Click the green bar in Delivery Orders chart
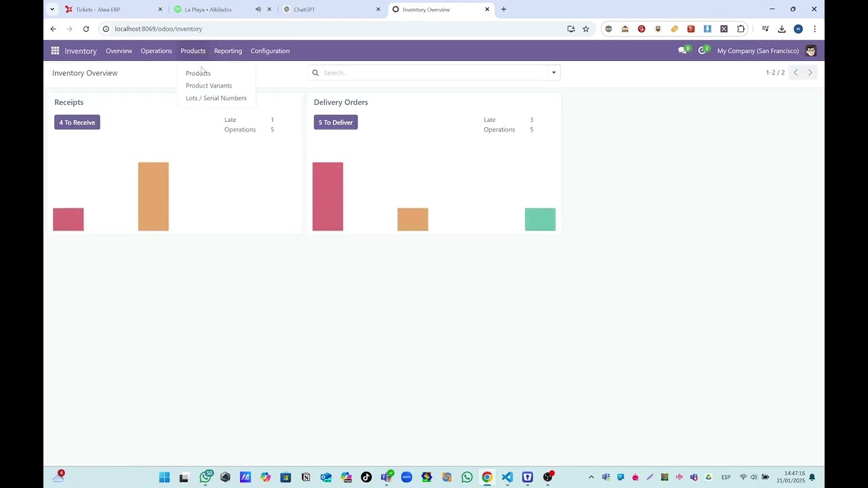Screen dimensions: 868x488 (540, 220)
